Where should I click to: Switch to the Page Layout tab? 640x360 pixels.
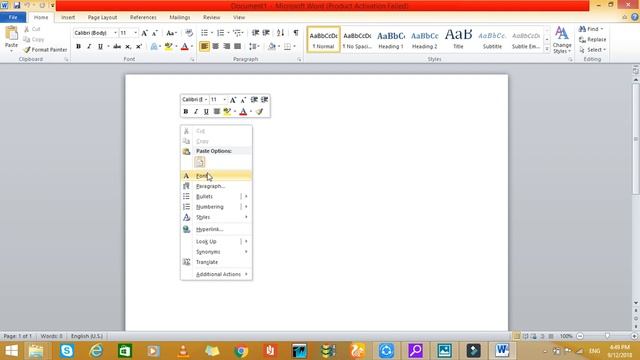tap(102, 18)
